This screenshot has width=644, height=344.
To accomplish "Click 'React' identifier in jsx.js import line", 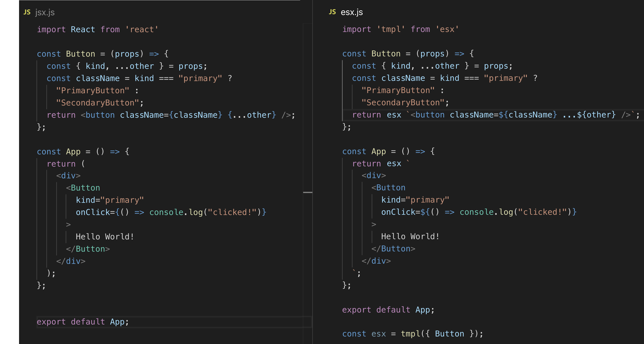I will pyautogui.click(x=83, y=29).
